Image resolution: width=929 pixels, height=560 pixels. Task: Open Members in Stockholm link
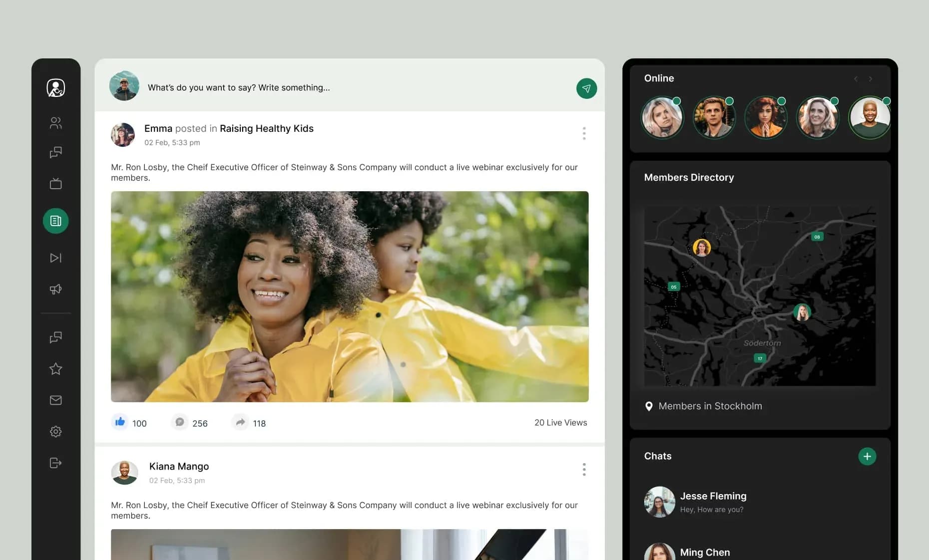710,406
